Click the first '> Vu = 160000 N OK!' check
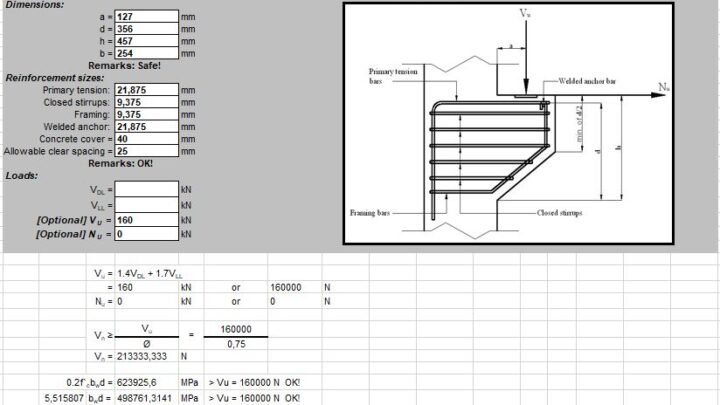Viewport: 720px width, 405px height. tap(254, 382)
